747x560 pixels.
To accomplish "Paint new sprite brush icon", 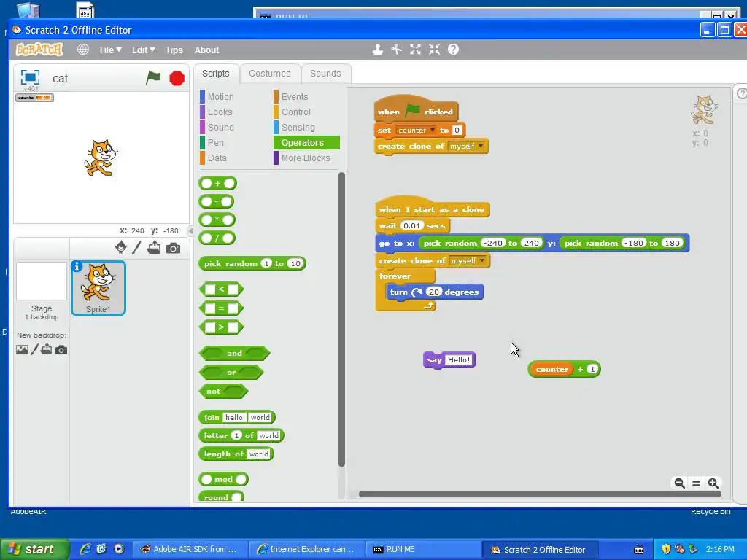I will 136,248.
